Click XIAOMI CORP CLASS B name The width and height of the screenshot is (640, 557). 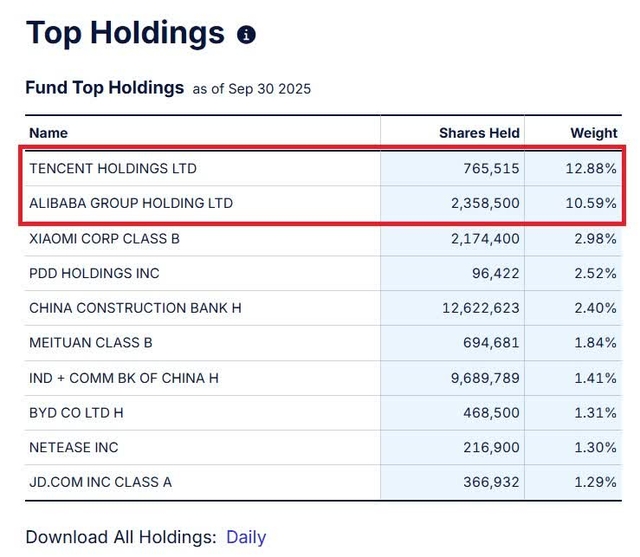(x=104, y=239)
